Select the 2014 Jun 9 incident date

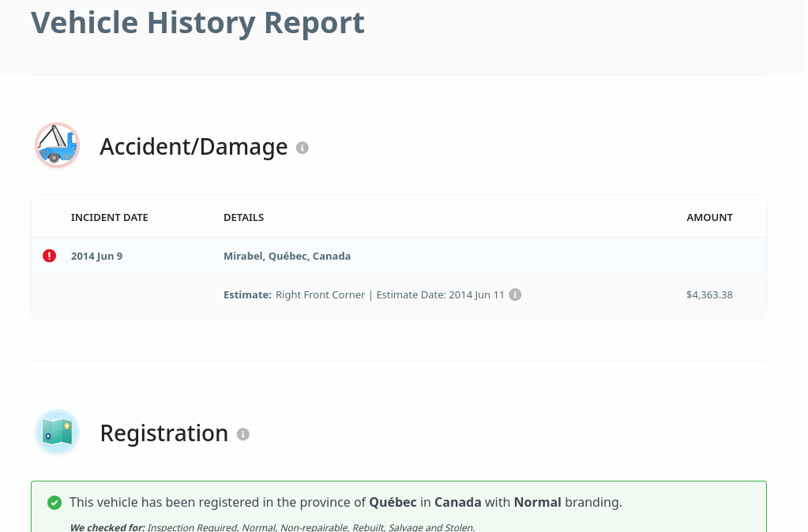click(96, 257)
